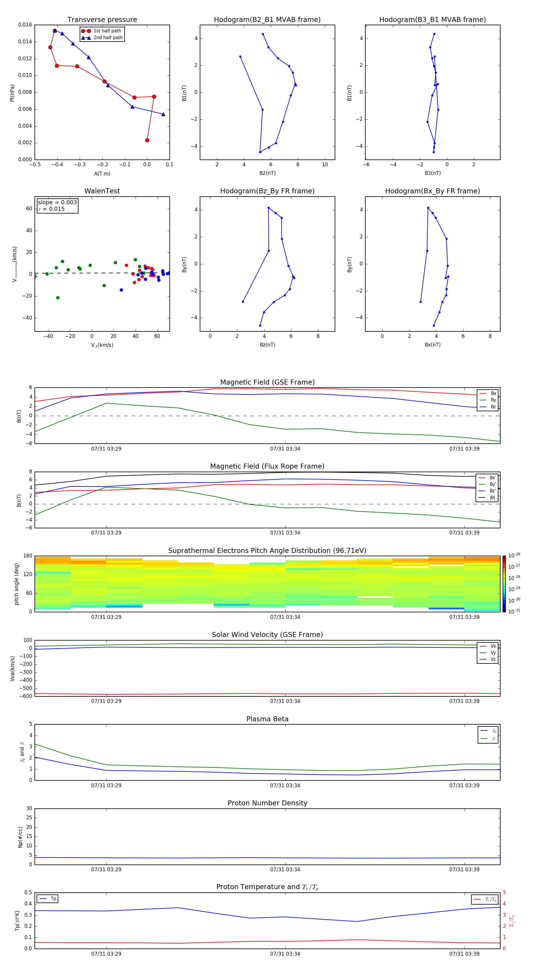Click the 'Transverse pressure' plot title

click(x=102, y=19)
